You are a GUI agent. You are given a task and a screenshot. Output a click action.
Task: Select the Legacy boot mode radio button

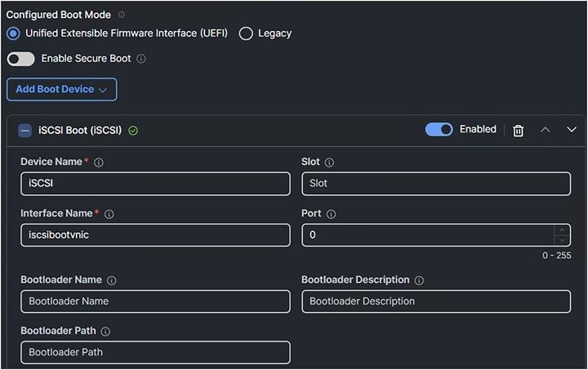point(246,33)
